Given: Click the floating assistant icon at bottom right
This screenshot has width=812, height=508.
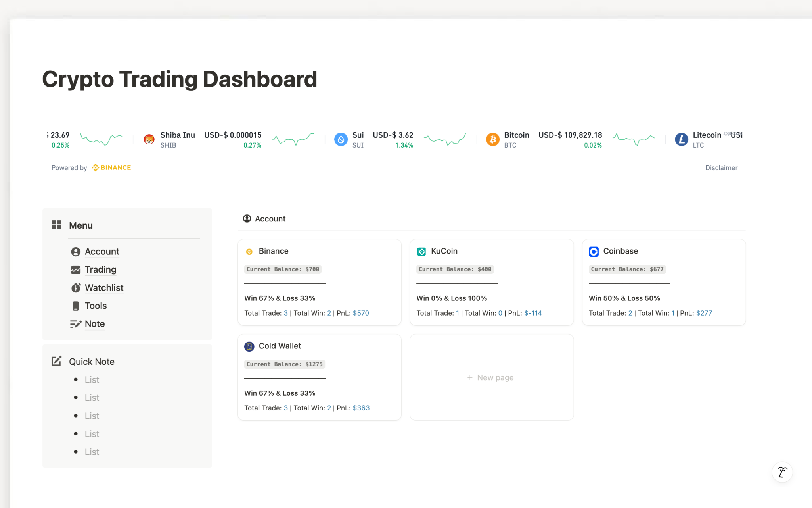Looking at the screenshot, I should pos(782,472).
